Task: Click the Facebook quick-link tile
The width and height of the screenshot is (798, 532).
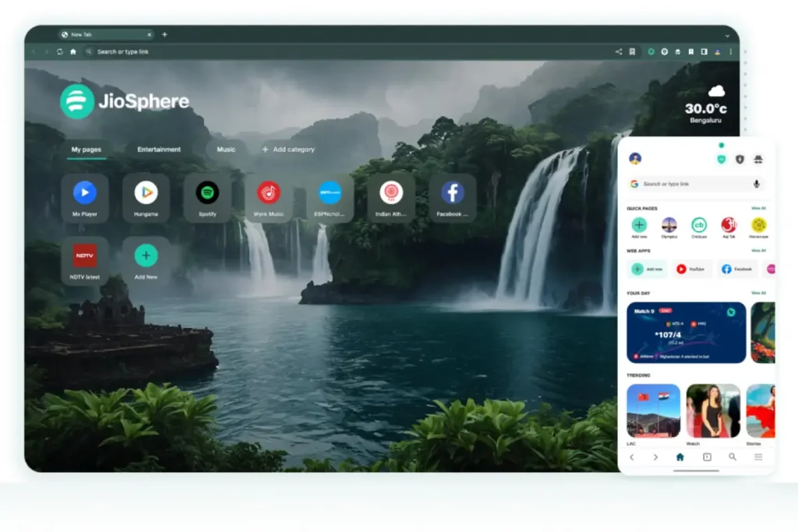Action: coord(453,197)
